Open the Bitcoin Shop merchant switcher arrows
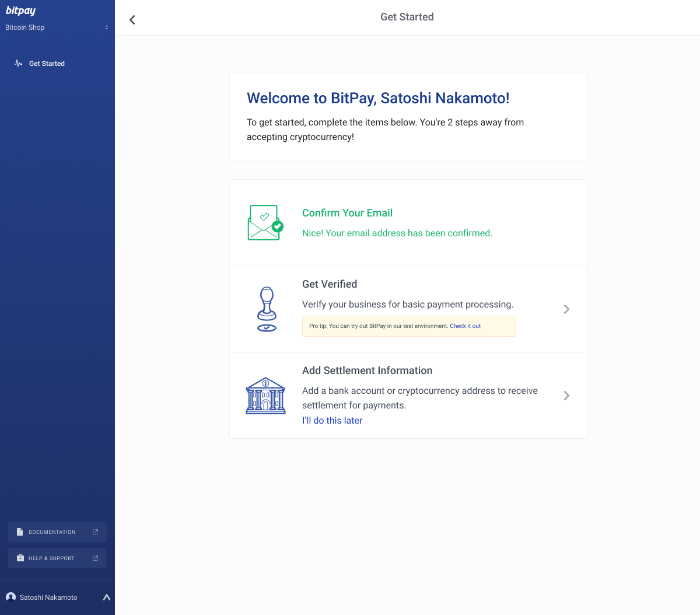This screenshot has height=615, width=700. pos(107,27)
